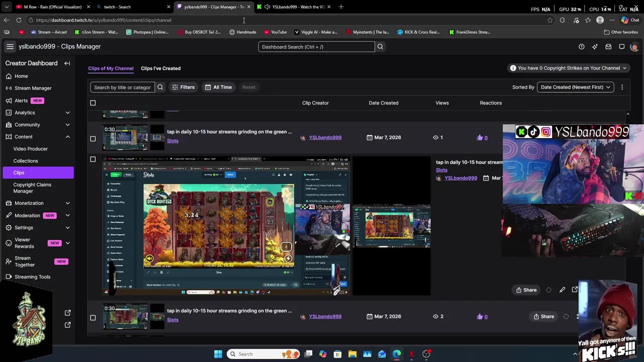This screenshot has height=362, width=644.
Task: Go back with the browser back arrow
Action: click(6, 20)
